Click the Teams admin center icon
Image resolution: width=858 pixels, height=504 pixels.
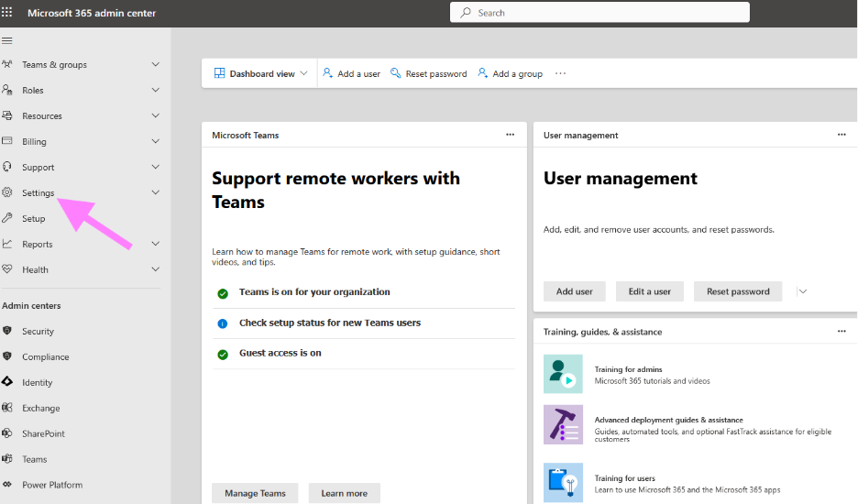click(x=7, y=459)
